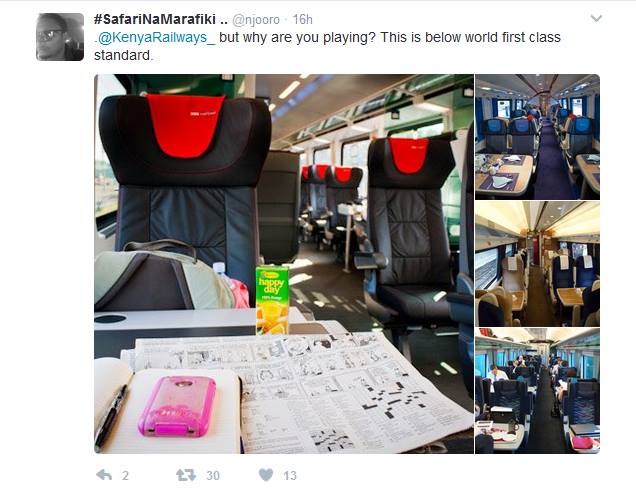Click the @njooro handle
The width and height of the screenshot is (636, 492).
pyautogui.click(x=256, y=19)
